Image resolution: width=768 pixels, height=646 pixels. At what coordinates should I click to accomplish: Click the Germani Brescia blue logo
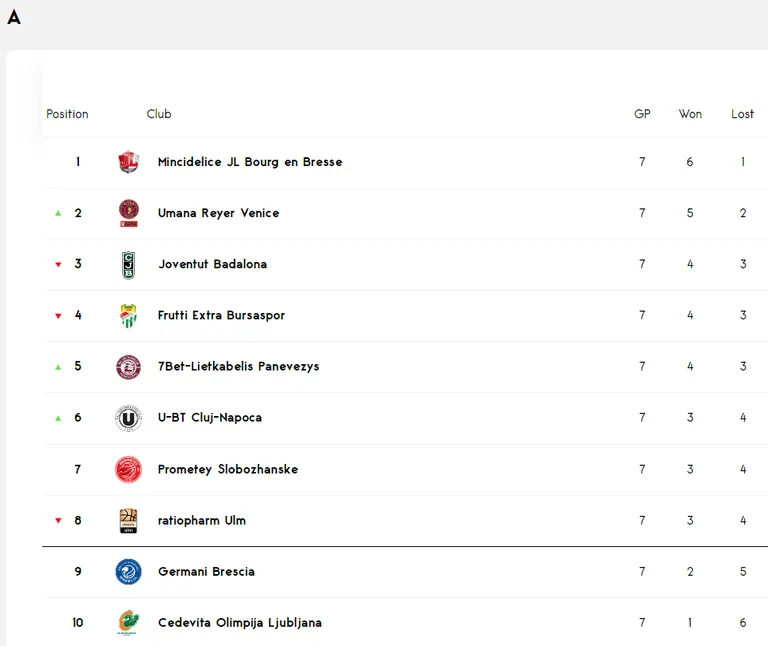tap(128, 572)
